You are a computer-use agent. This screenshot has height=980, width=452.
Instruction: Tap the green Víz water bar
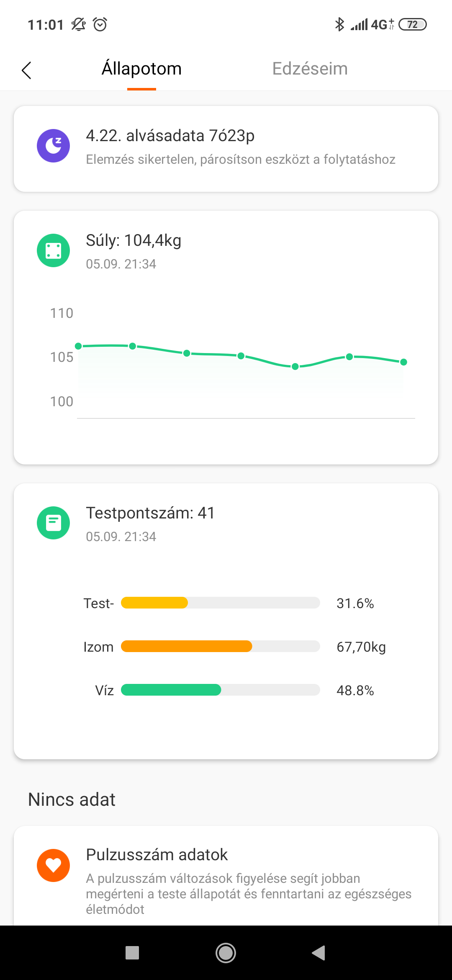[171, 690]
